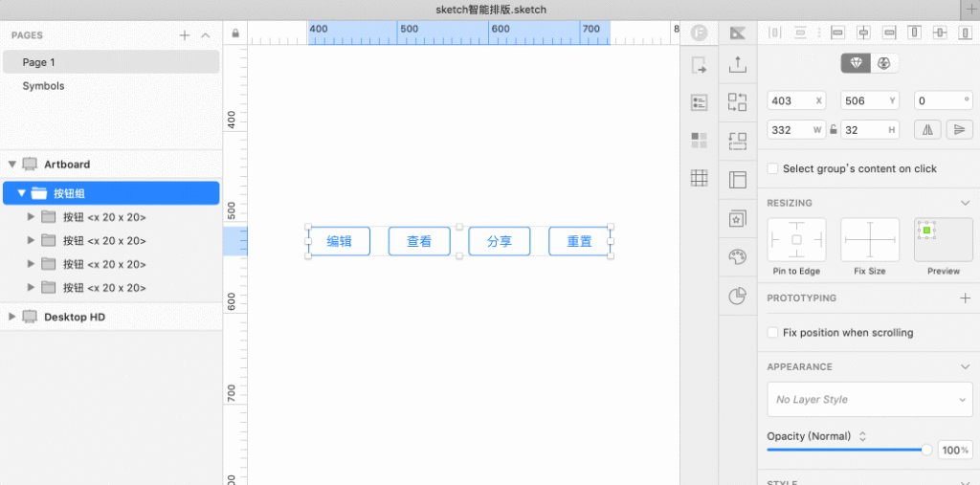Click the Pin to Edge control
This screenshot has width=980, height=485.
tap(796, 239)
